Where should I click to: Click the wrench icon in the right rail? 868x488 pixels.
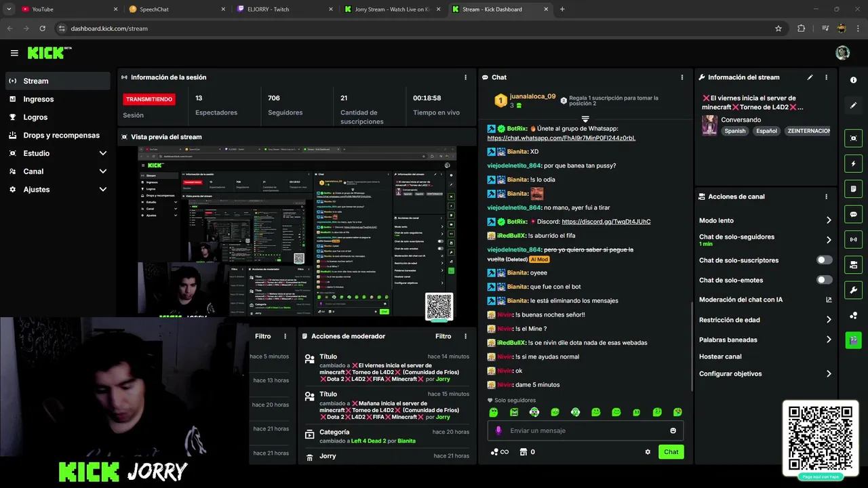[853, 290]
